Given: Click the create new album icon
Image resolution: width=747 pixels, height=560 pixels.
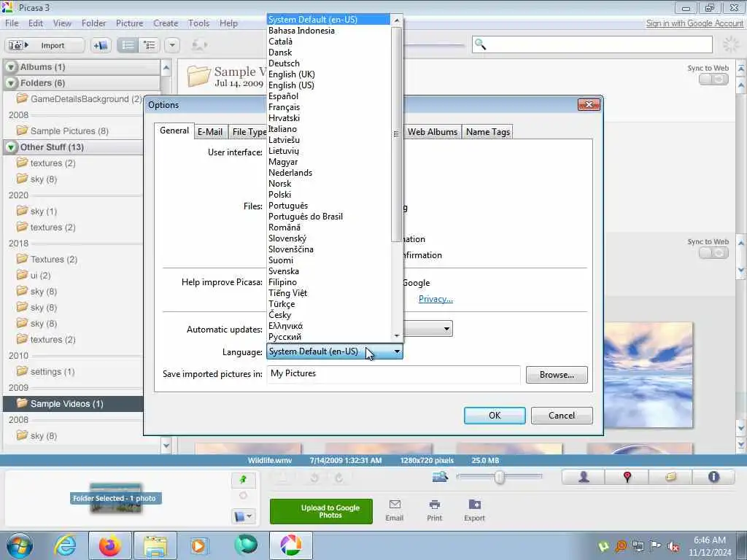Looking at the screenshot, I should [101, 45].
